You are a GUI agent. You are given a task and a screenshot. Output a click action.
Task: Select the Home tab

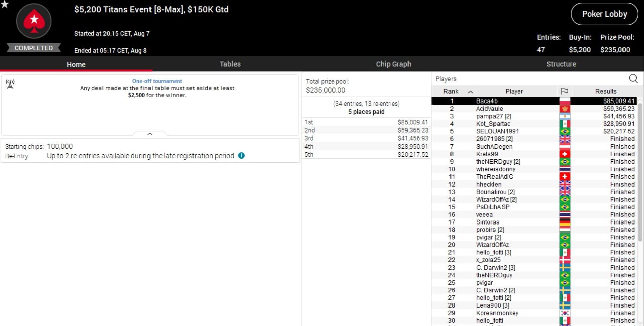coord(76,64)
